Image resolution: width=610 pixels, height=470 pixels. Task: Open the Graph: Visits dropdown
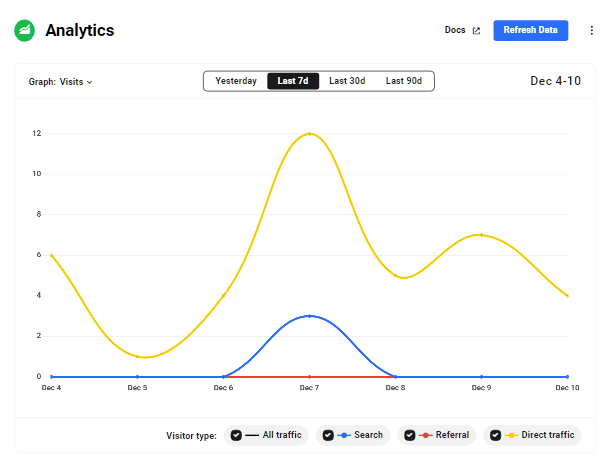60,82
